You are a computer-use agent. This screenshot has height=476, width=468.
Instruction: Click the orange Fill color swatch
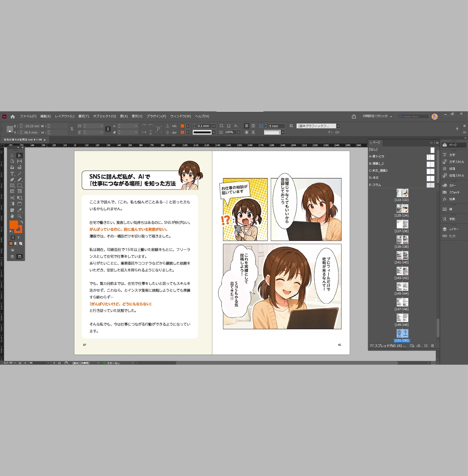[14, 225]
